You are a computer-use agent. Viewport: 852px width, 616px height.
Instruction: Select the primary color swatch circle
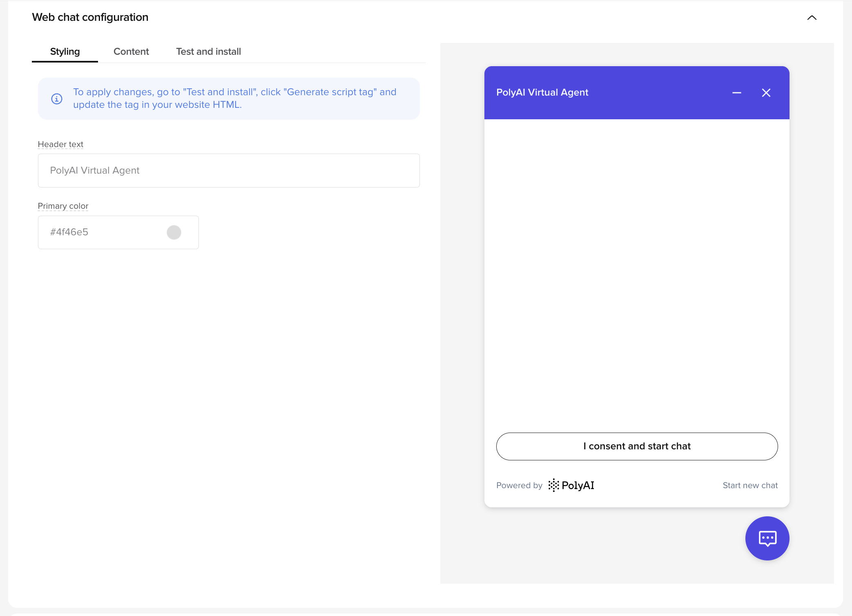click(x=174, y=232)
